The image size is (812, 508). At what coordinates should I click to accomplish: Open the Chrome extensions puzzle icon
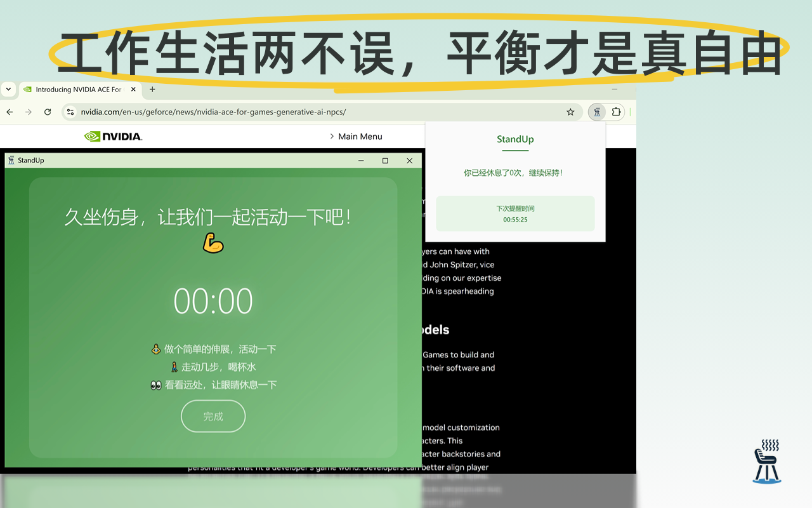tap(616, 112)
